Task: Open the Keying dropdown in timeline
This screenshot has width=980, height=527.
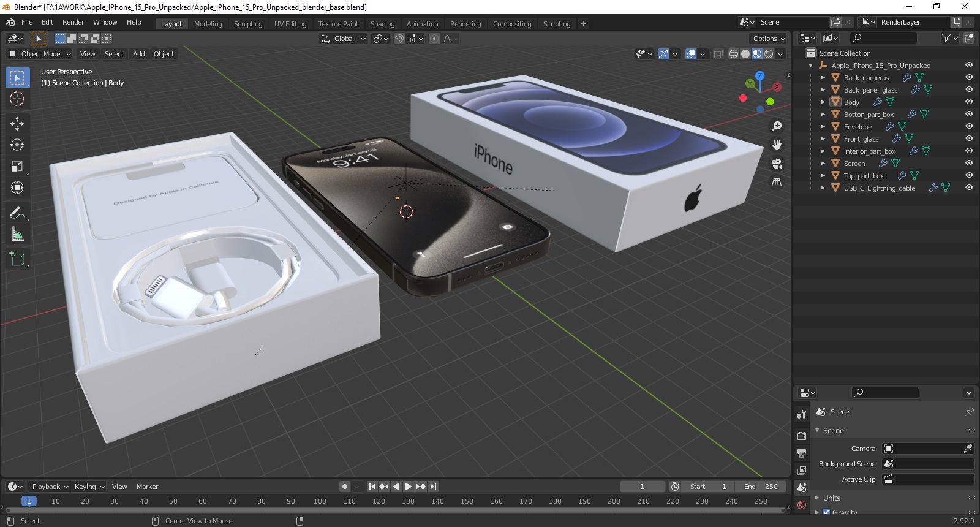Action: 89,487
